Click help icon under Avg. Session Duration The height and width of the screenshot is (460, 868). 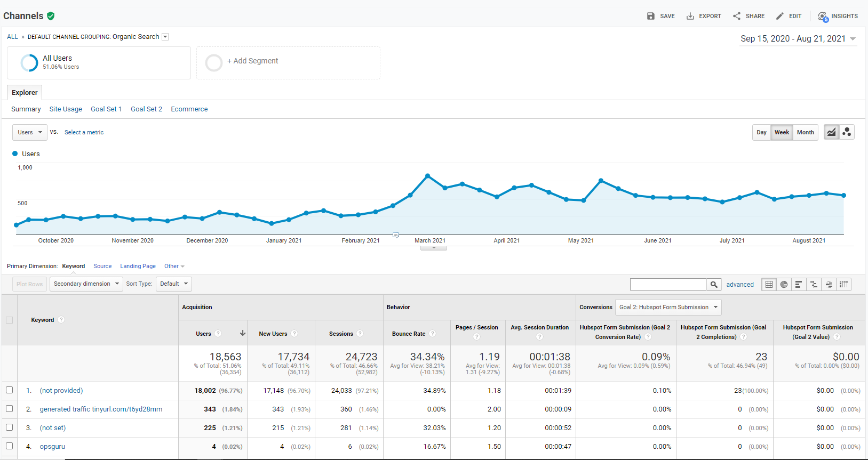point(539,337)
